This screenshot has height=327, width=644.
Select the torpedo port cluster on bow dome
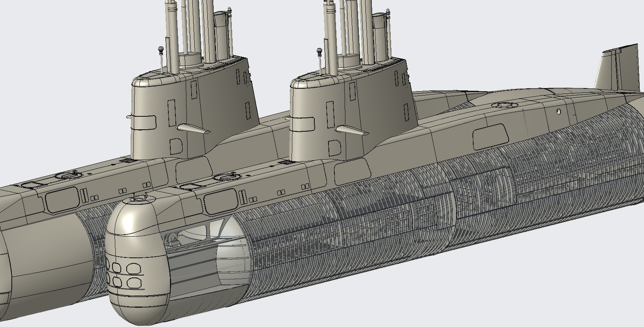[x=124, y=275]
